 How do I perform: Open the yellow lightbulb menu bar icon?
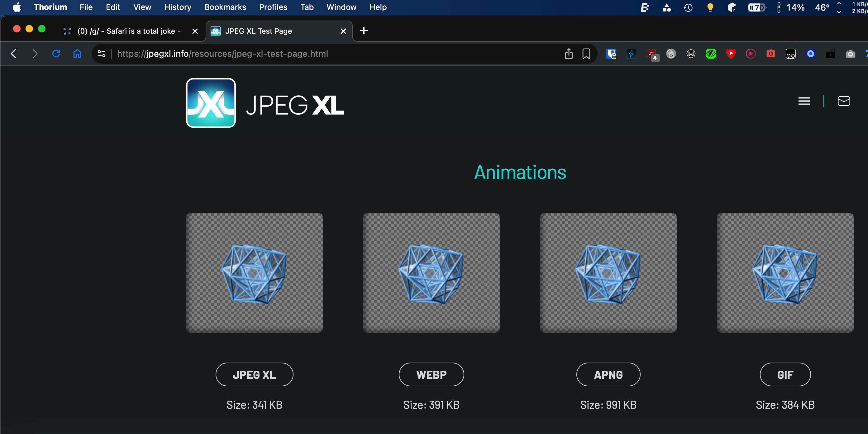pos(710,7)
